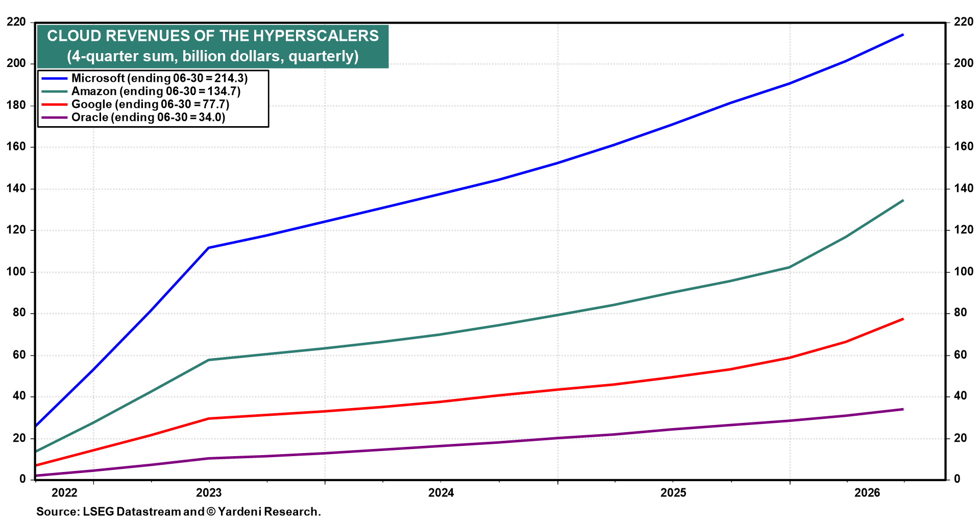
Task: Click the 80 label on the left axis
Action: coord(19,313)
